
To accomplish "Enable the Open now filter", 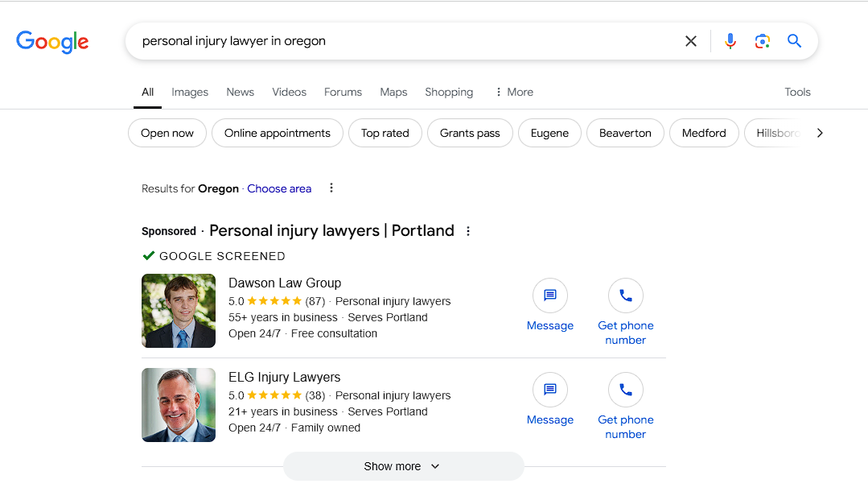I will coord(167,133).
